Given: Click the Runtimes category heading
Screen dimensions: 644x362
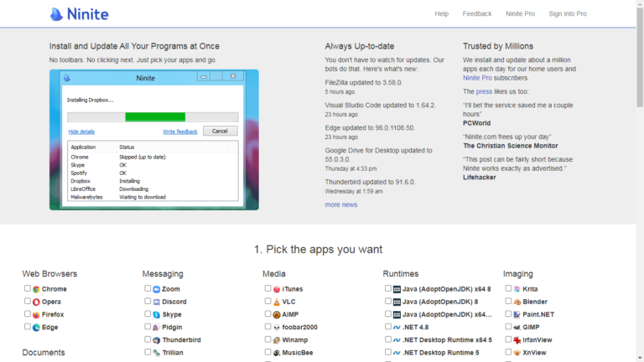Looking at the screenshot, I should 401,274.
